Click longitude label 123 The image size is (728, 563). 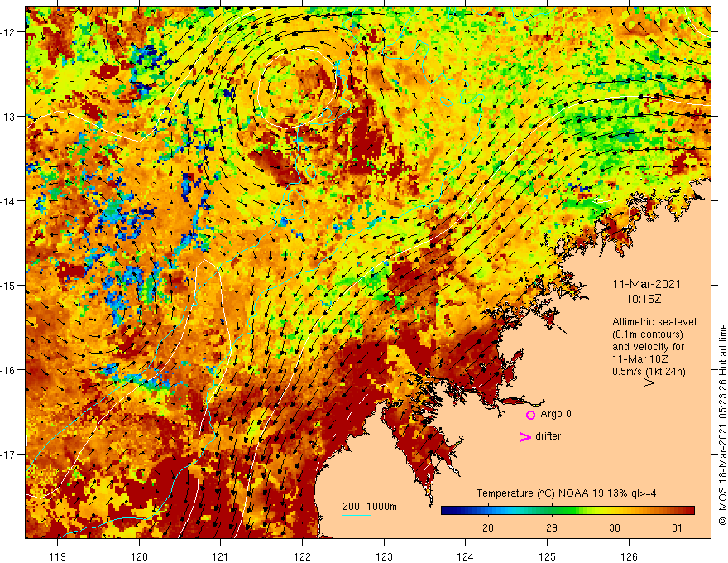point(384,556)
